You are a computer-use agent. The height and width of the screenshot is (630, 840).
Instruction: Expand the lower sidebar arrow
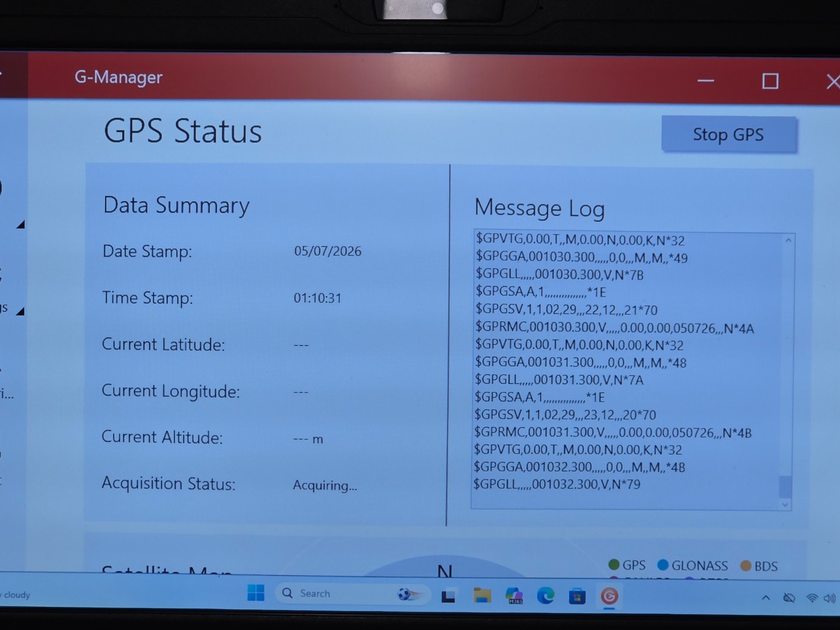[20, 311]
